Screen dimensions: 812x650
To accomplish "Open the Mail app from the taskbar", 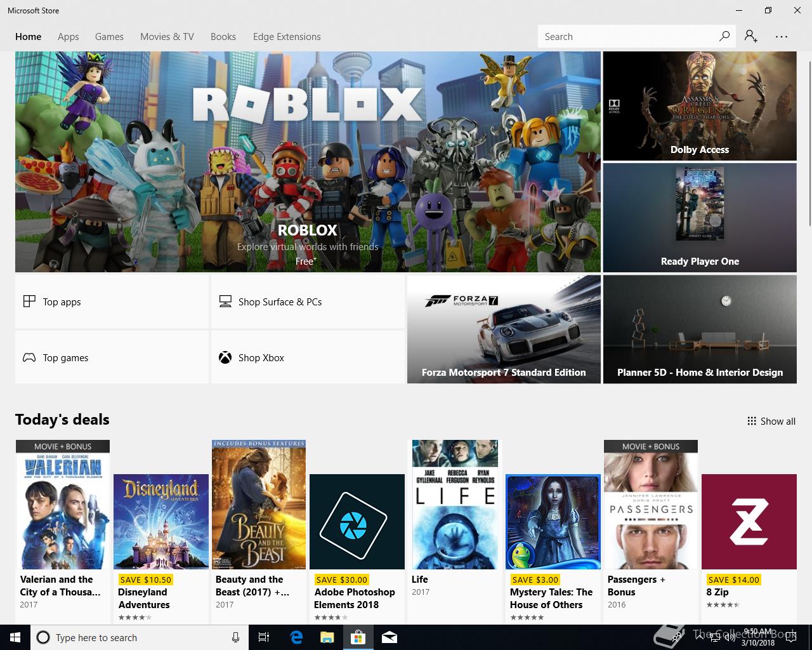I will (390, 637).
